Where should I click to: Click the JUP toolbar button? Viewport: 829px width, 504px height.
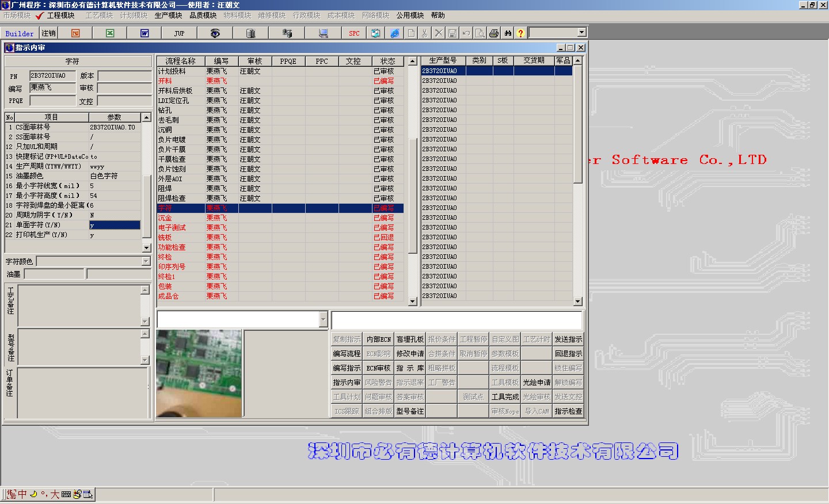179,33
